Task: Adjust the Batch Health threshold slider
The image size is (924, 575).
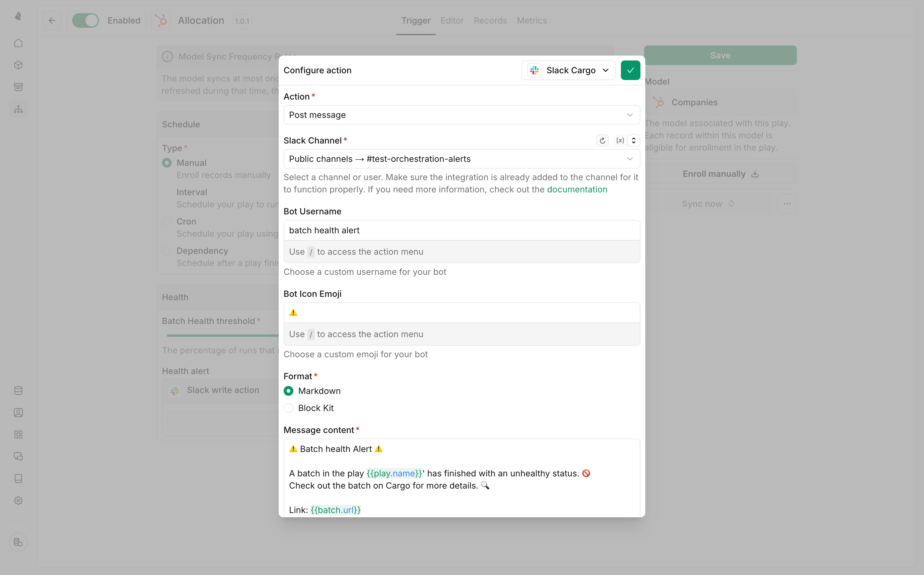Action: (223, 335)
